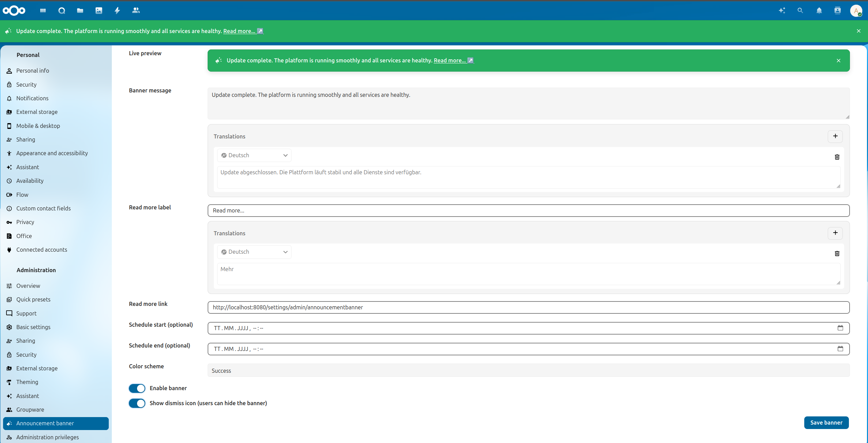
Task: Disable the Enable banner toggle
Action: pyautogui.click(x=137, y=388)
